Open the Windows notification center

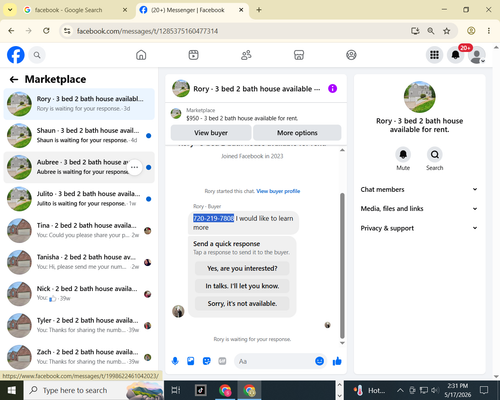[484, 390]
